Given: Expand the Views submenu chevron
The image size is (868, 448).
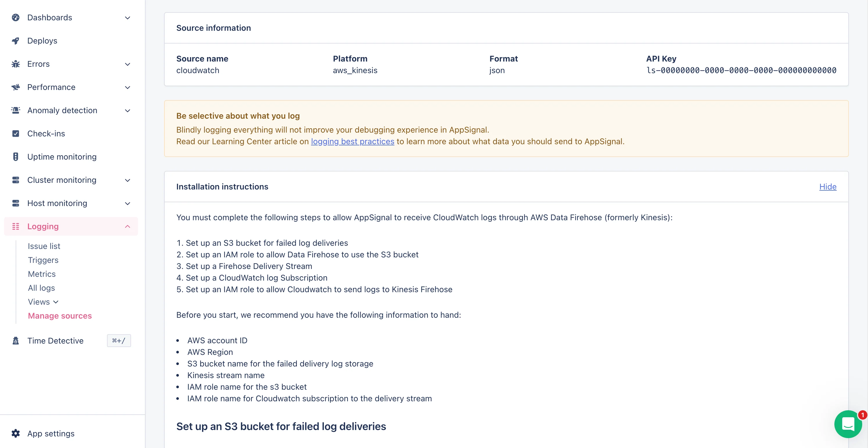Looking at the screenshot, I should pyautogui.click(x=56, y=302).
